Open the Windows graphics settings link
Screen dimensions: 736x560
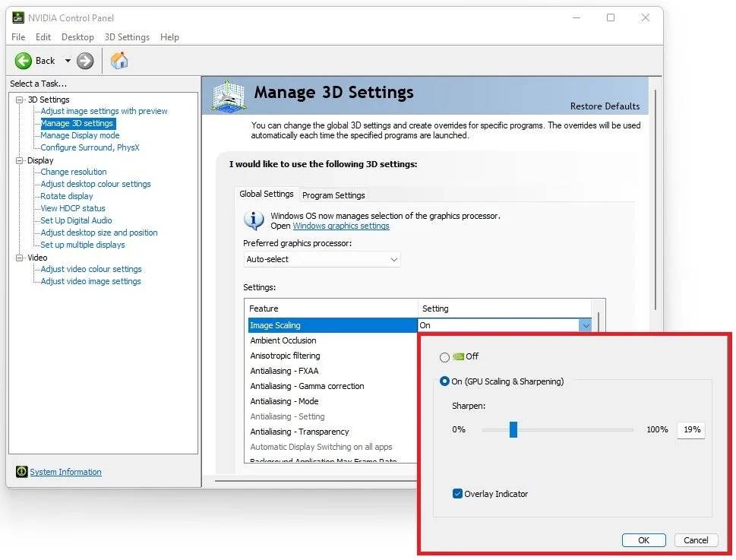[341, 226]
